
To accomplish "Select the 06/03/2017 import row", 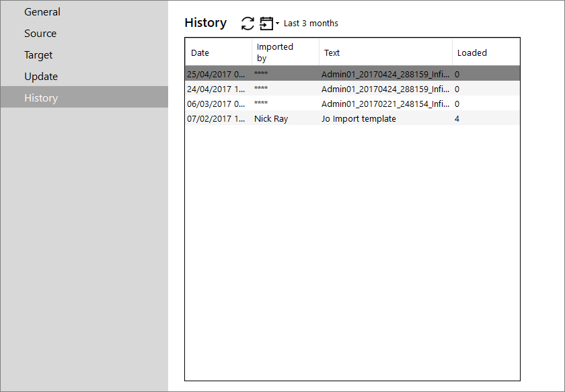I will click(352, 104).
